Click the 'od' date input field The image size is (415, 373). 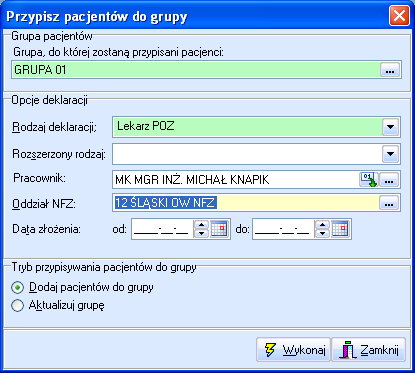click(x=162, y=229)
